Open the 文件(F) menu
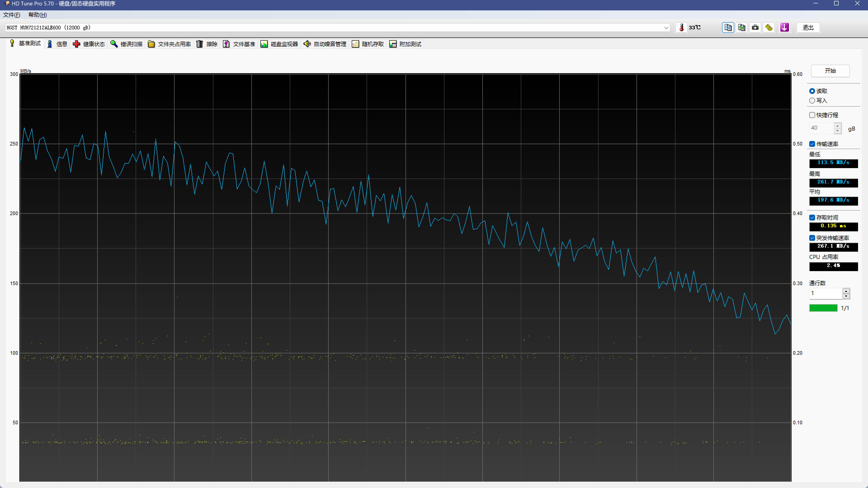 pyautogui.click(x=12, y=15)
